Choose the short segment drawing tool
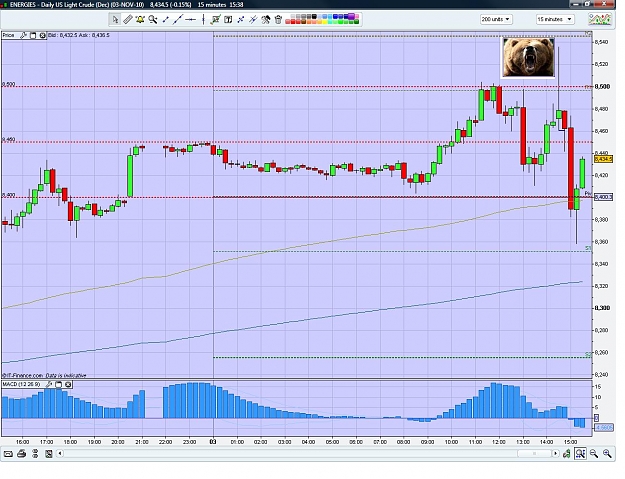 tap(165, 19)
